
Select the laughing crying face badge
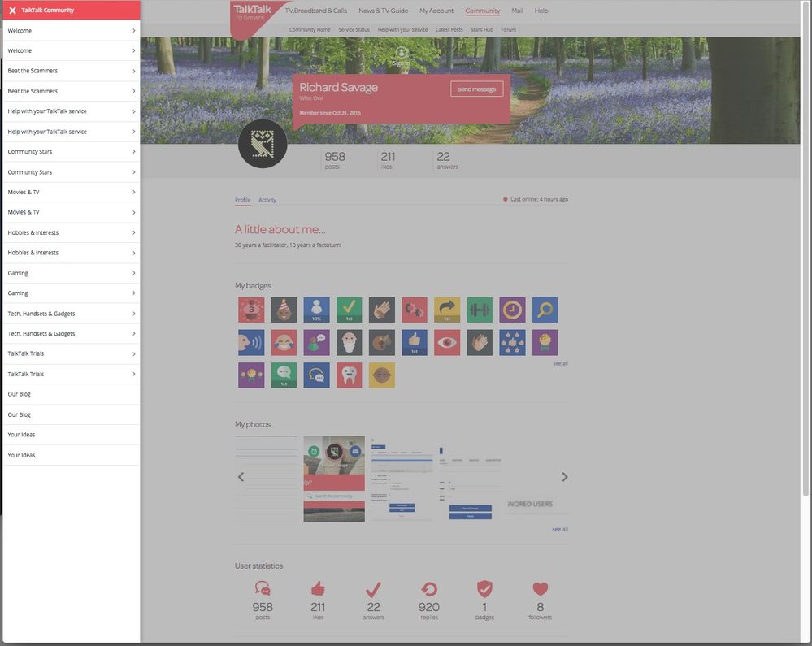coord(284,342)
